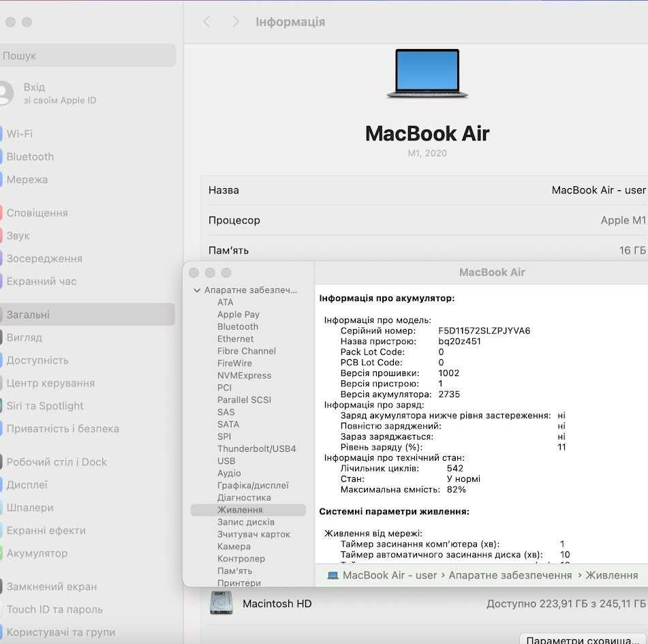Click MacBook Air - user in the path bar
This screenshot has height=644, width=648.
(390, 575)
